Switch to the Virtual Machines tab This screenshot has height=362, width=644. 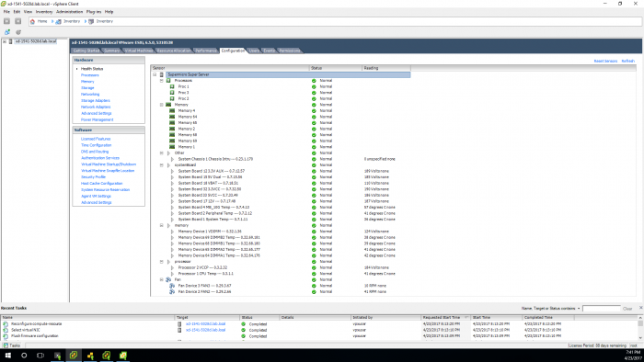(x=138, y=51)
